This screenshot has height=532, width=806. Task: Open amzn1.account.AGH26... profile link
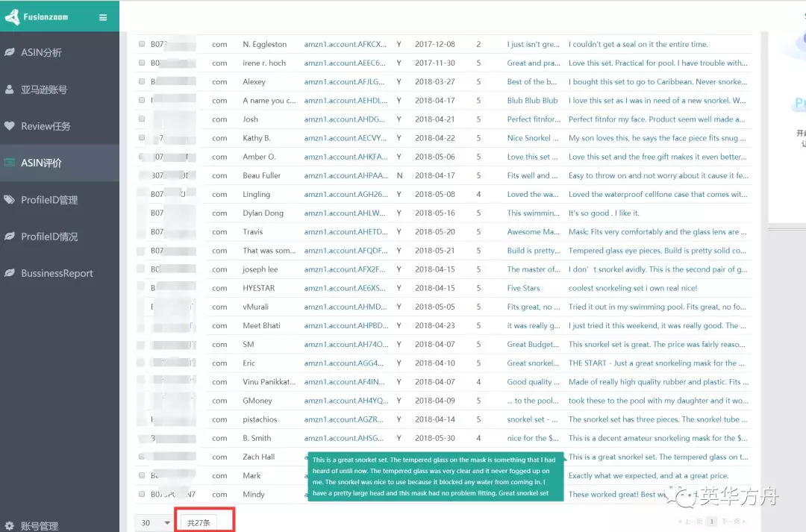pos(346,194)
